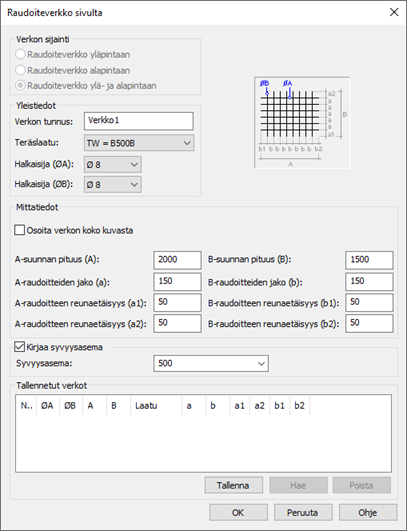Click A-raudoitteen reunaetäisyys (a2) field
The image size is (407, 531).
[x=177, y=323]
